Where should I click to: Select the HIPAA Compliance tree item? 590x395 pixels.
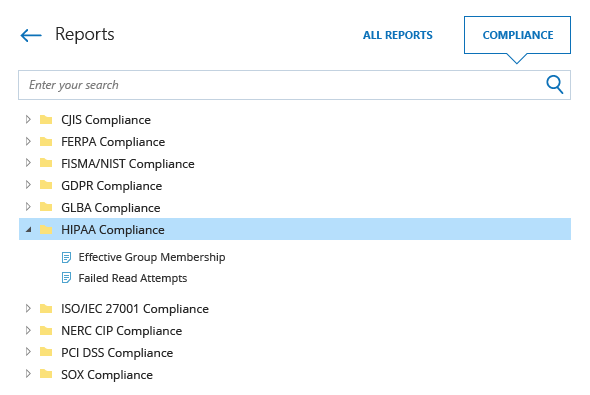295,229
